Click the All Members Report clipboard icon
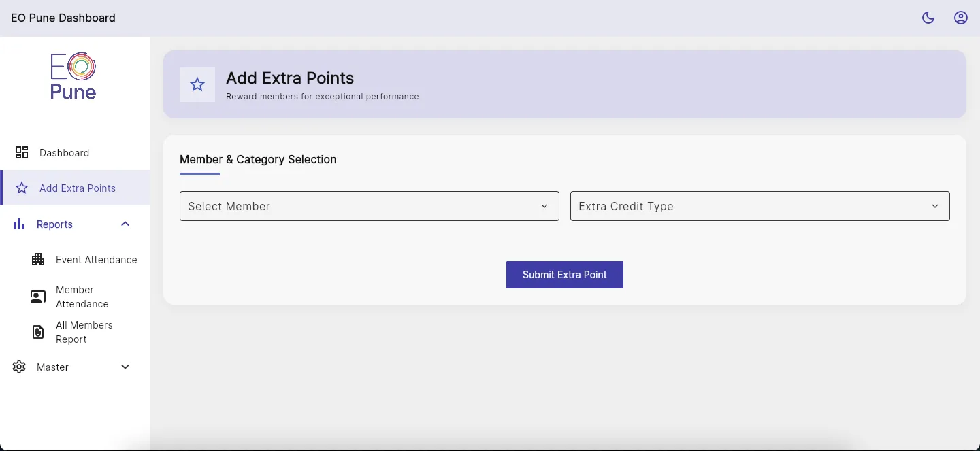The height and width of the screenshot is (451, 980). [38, 332]
